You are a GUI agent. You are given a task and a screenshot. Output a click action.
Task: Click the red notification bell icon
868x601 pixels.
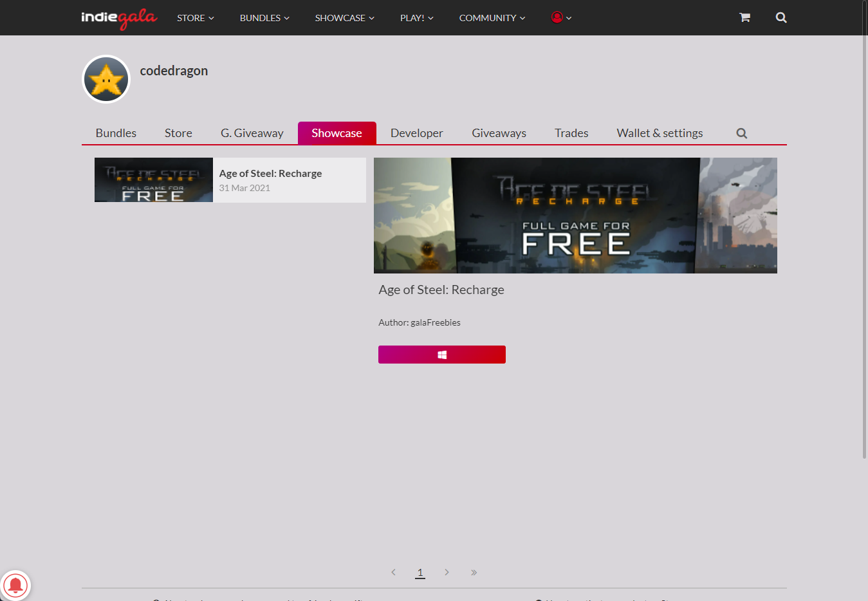tap(15, 586)
